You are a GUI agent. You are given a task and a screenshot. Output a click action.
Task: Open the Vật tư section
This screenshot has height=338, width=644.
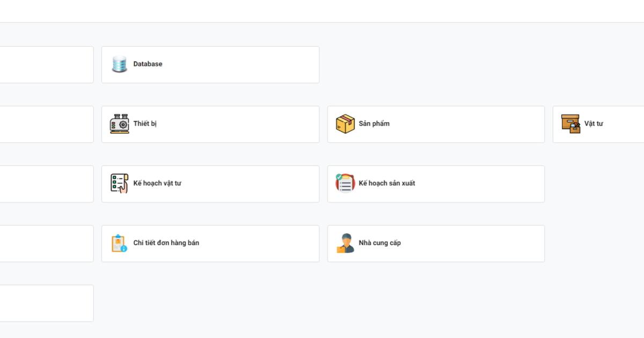pyautogui.click(x=596, y=124)
